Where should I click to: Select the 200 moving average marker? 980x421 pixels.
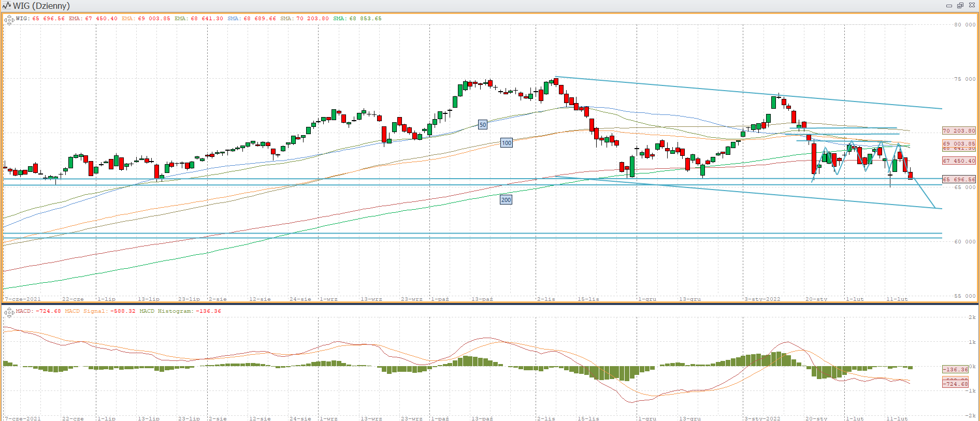(x=506, y=200)
